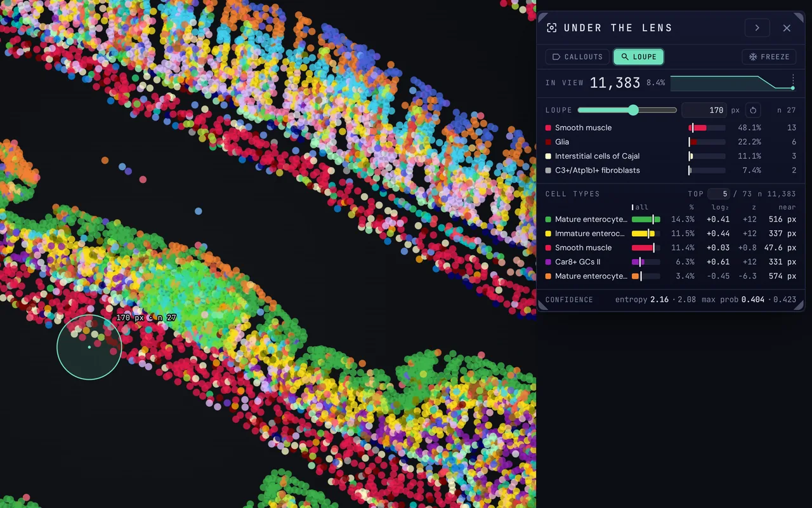Click the lens focus icon beside the panel title

pyautogui.click(x=551, y=28)
